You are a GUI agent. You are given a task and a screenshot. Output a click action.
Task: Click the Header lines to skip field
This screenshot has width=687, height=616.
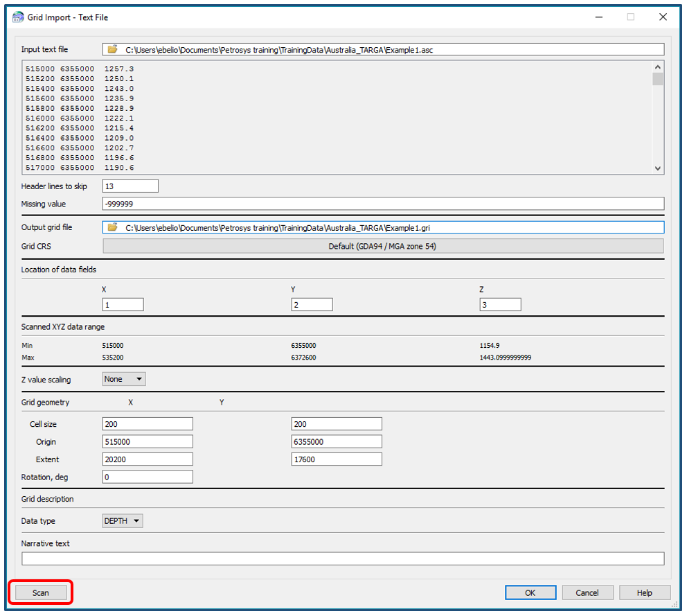coord(130,186)
